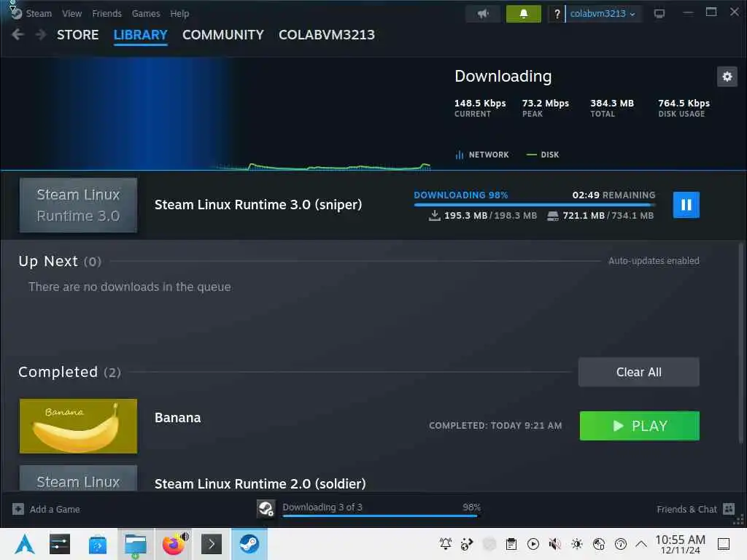Toggle the NETWORK graph legend
The image size is (747, 560).
coord(482,155)
